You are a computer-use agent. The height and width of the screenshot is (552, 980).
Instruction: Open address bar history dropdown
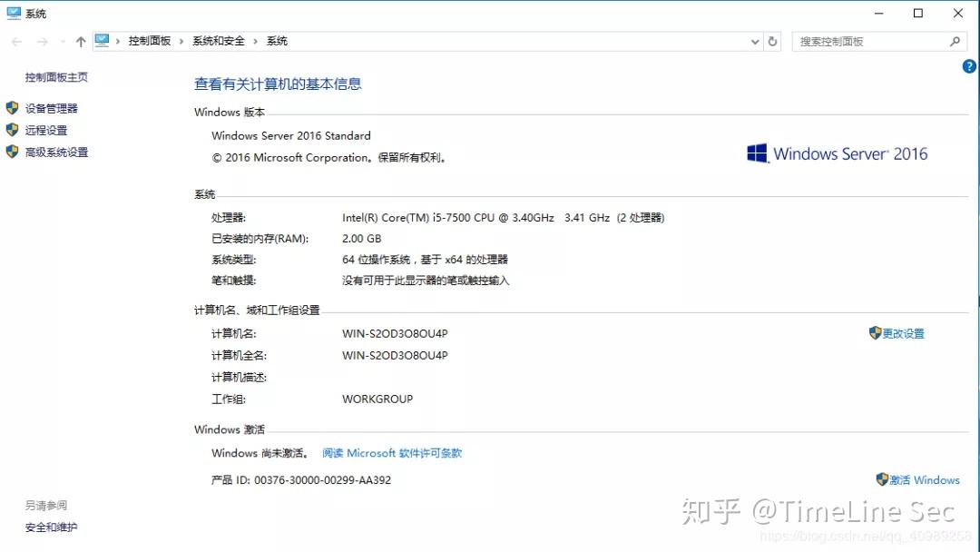coord(755,42)
